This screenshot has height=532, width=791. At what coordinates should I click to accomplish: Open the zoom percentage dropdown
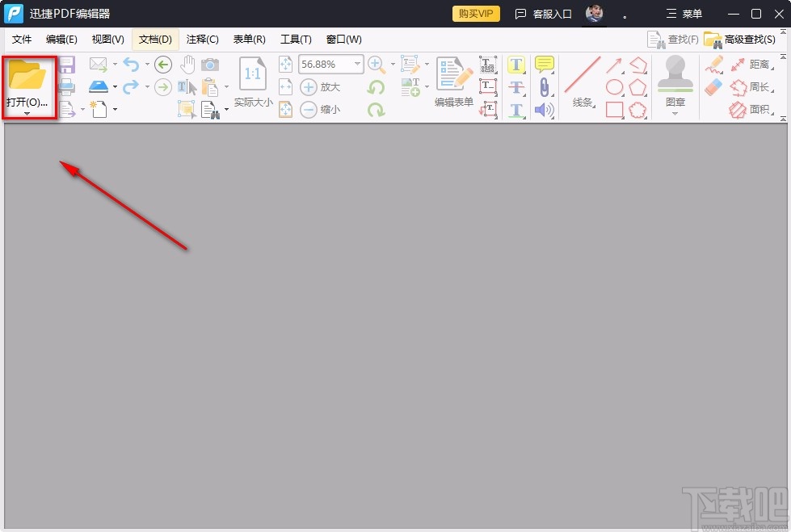point(358,64)
